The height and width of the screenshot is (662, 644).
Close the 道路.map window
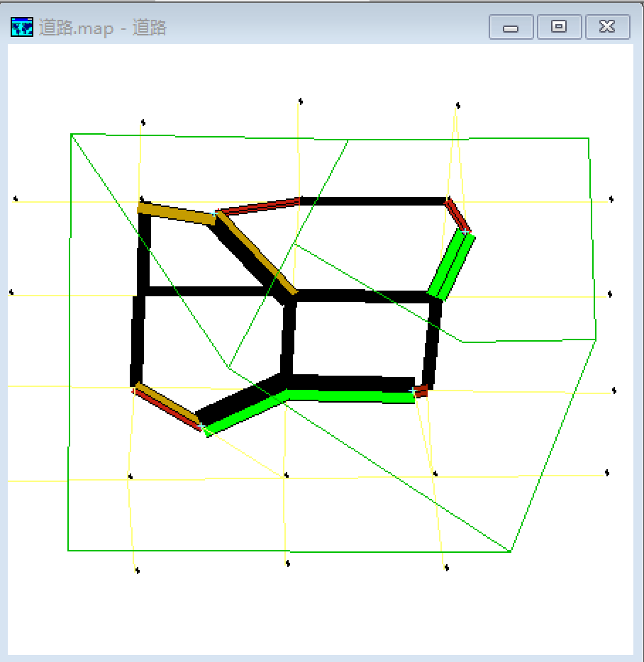[x=607, y=27]
